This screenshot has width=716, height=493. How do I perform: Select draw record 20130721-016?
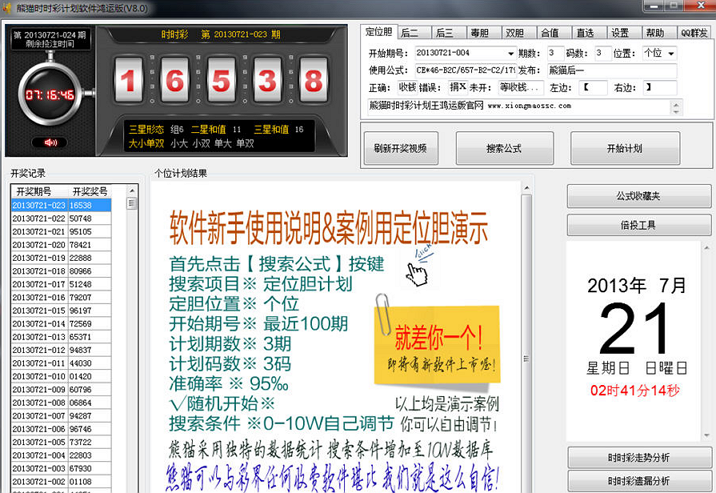[x=61, y=298]
